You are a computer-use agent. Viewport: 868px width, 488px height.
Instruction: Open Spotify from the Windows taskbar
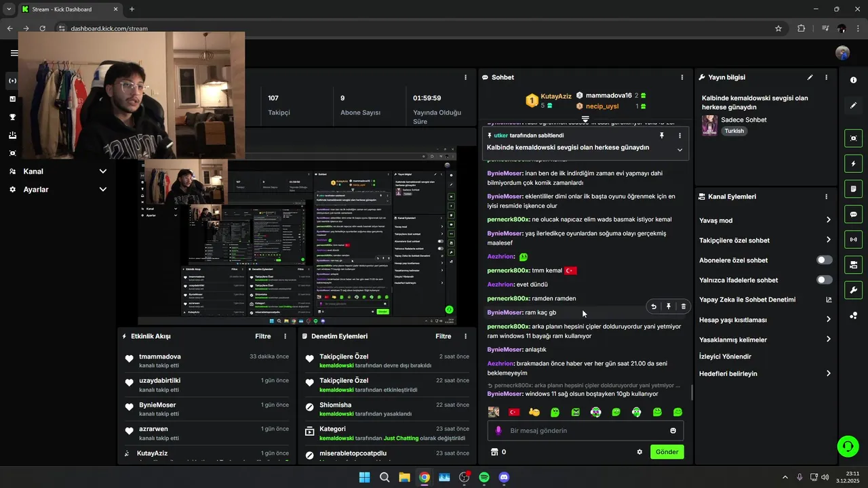(x=484, y=477)
